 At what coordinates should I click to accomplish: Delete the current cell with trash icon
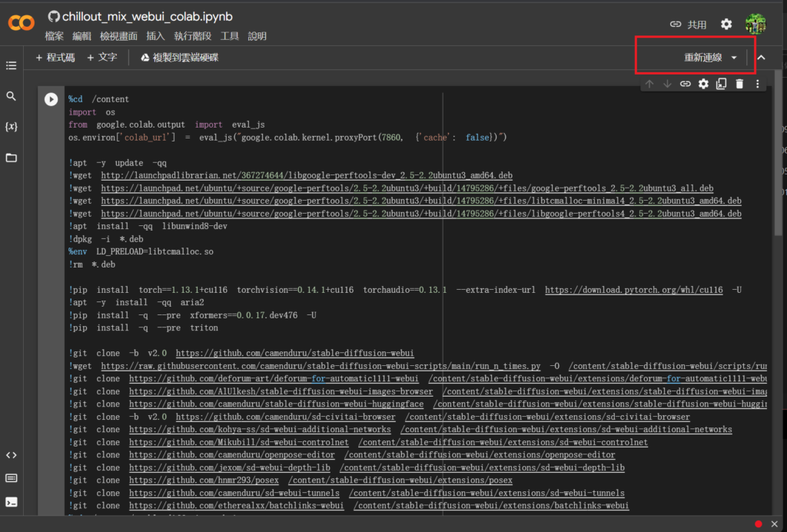[739, 84]
